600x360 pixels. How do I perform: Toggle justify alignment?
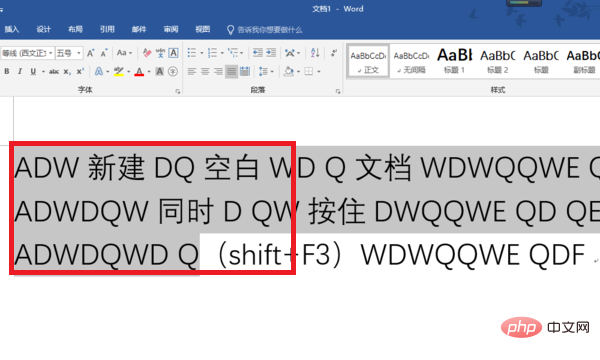(231, 72)
